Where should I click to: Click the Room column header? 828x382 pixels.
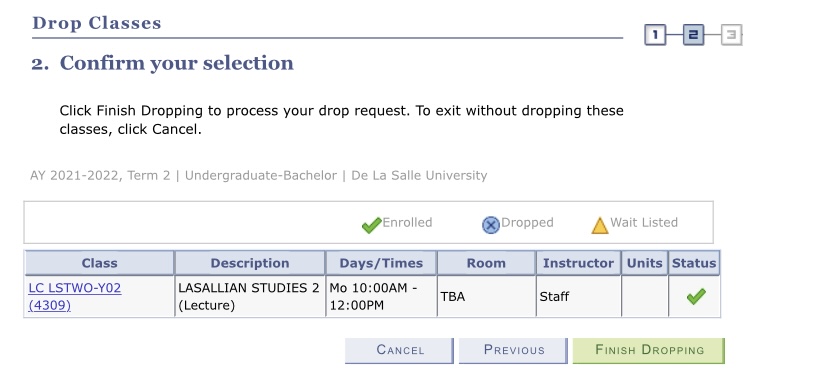pos(486,263)
